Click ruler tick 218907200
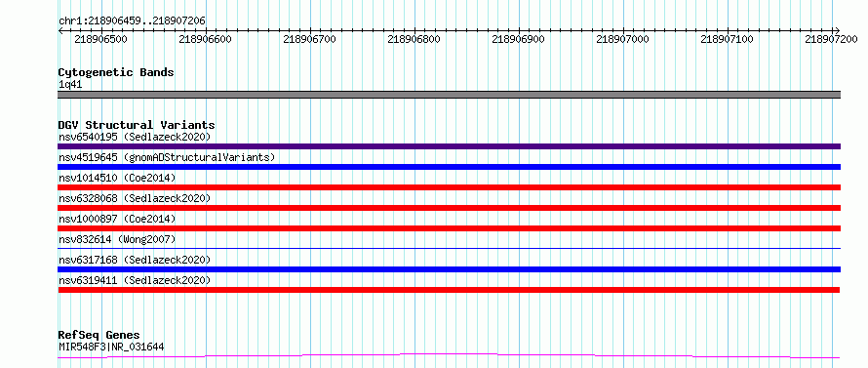Screen dimensions: 868x368 click(x=831, y=39)
